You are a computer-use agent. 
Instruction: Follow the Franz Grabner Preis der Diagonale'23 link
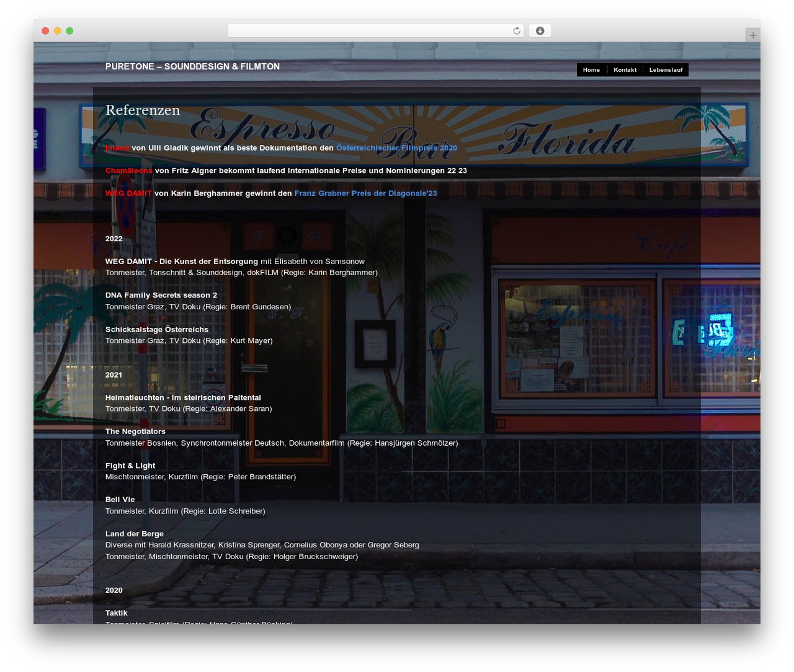(x=365, y=193)
